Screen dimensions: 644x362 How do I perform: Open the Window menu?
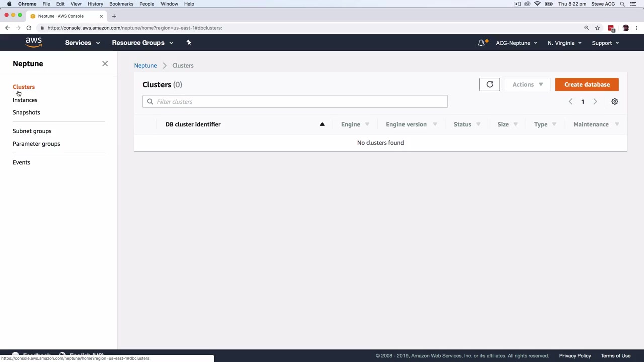tap(169, 4)
